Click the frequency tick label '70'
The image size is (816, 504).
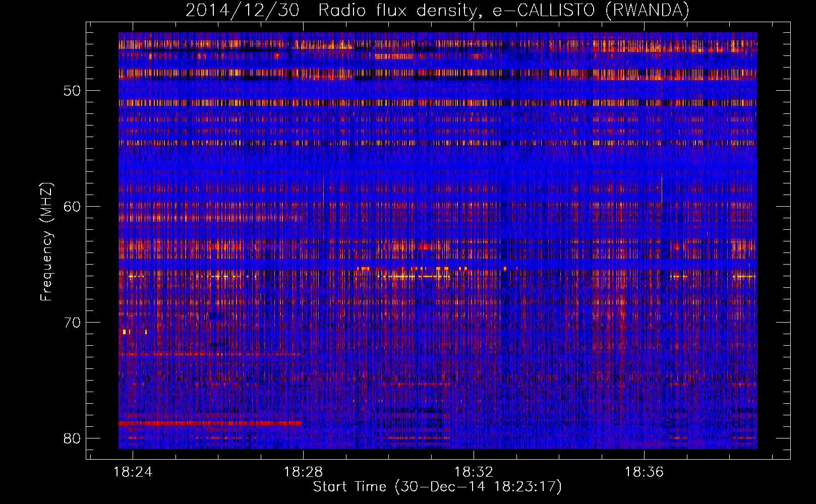point(72,323)
